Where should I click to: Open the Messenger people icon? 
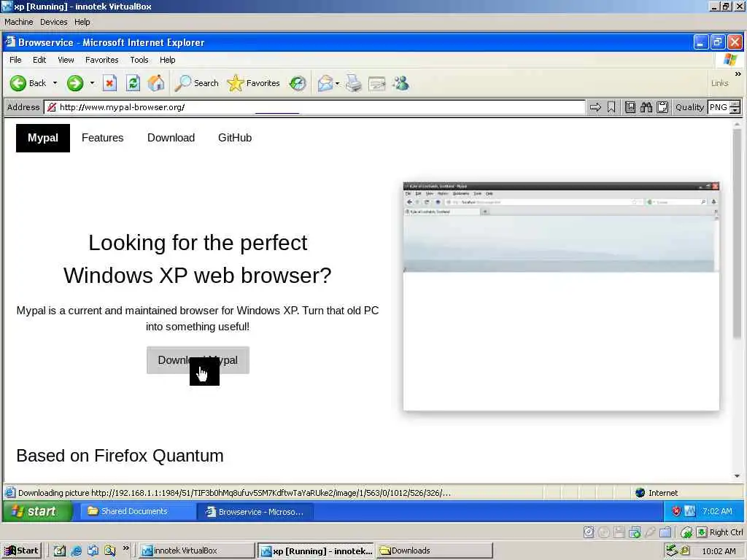[400, 83]
